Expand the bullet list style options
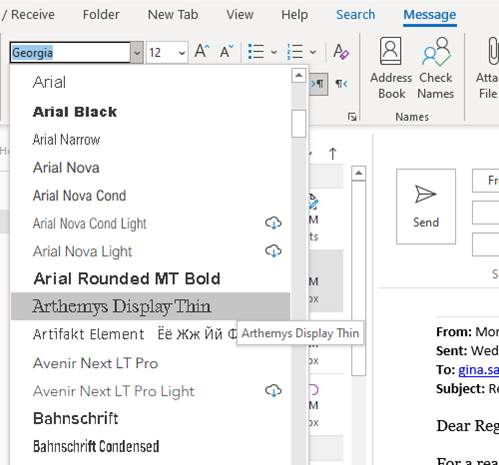499x465 pixels. (x=274, y=52)
